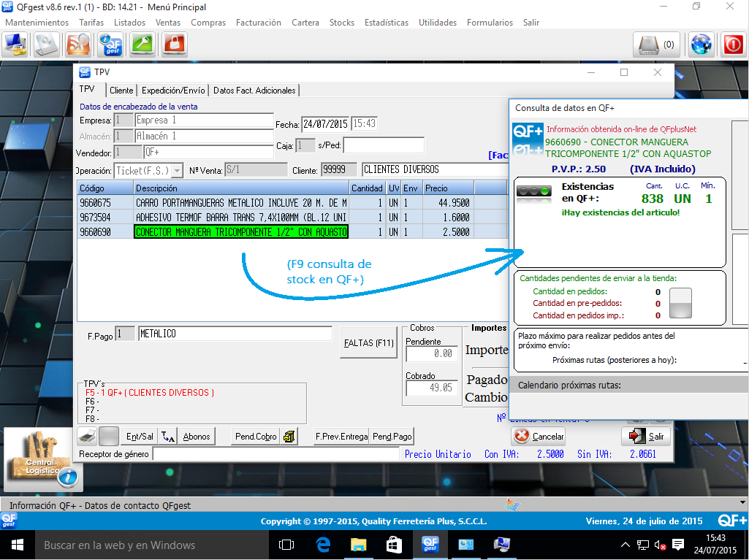Click the yellow boxes icon beside Pend.Cobro

pyautogui.click(x=289, y=437)
